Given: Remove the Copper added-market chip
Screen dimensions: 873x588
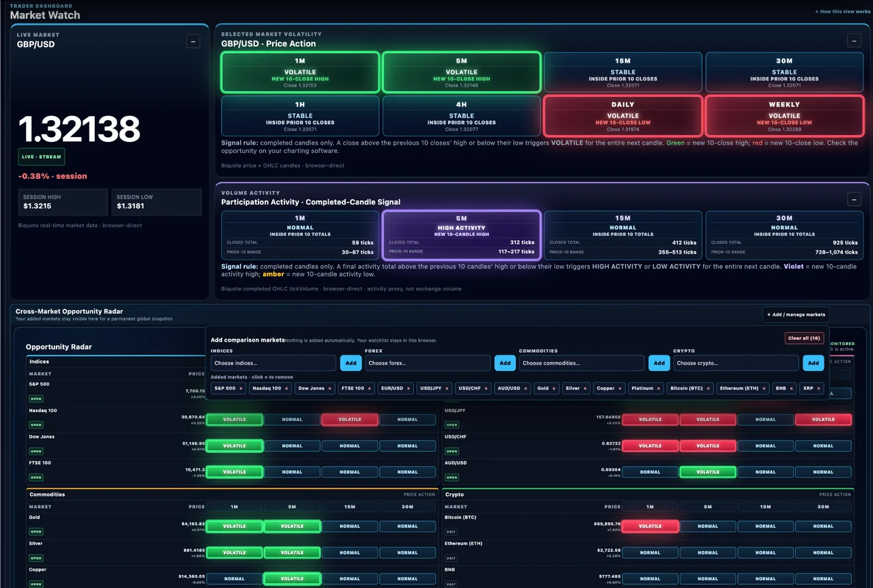Looking at the screenshot, I should click(620, 388).
